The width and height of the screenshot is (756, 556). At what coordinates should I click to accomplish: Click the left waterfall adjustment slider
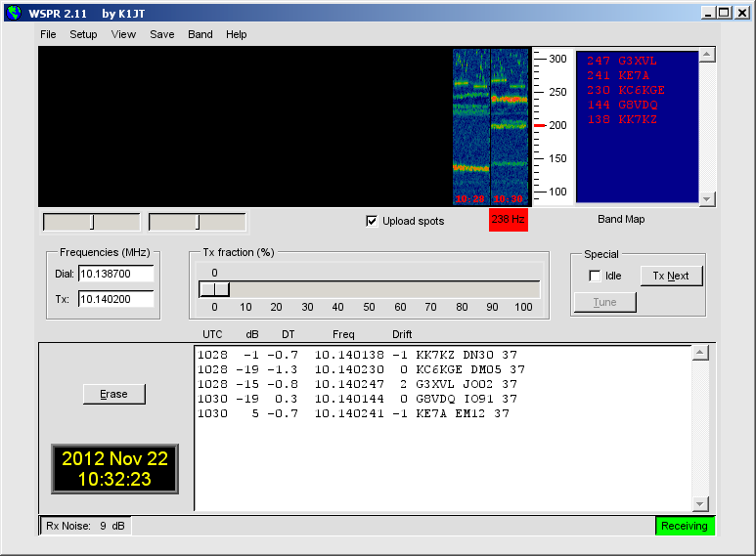(92, 222)
